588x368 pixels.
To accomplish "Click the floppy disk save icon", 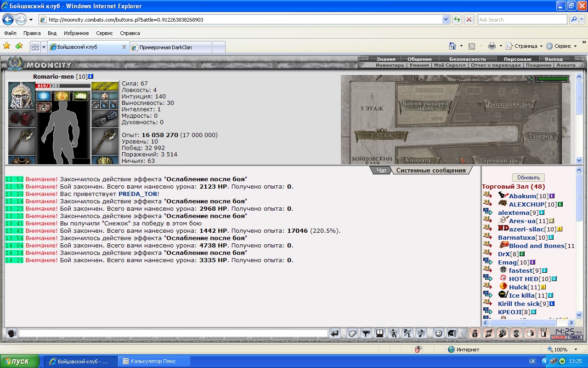I will [379, 333].
